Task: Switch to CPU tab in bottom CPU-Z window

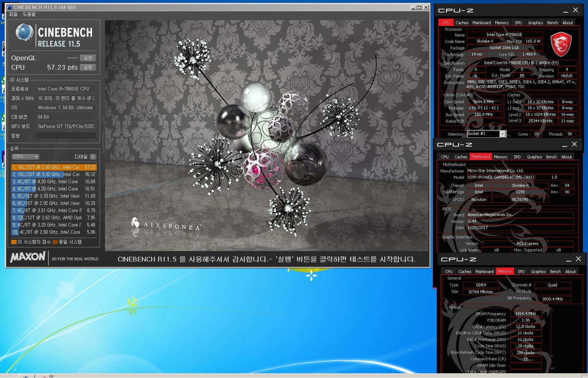Action: pos(449,272)
